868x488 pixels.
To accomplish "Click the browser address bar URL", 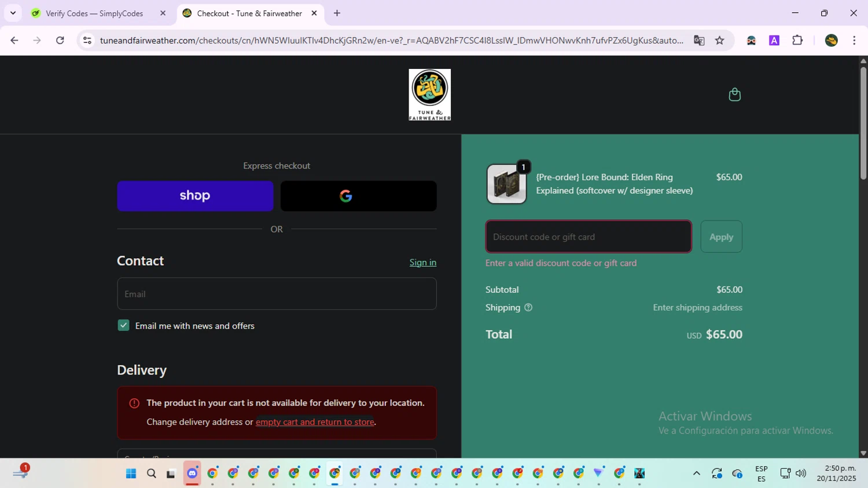I will pyautogui.click(x=391, y=41).
